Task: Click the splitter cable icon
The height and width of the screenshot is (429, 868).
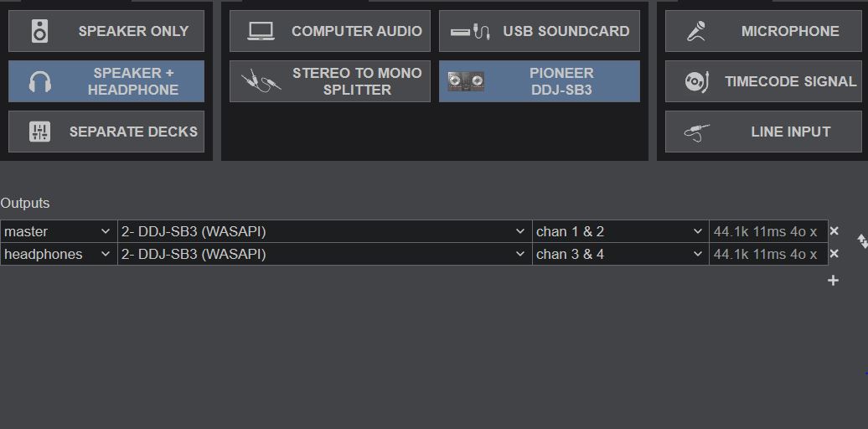Action: 261,81
